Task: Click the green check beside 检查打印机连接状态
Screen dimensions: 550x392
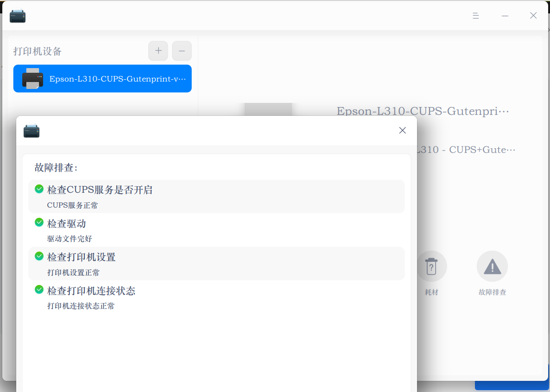Action: [x=39, y=290]
